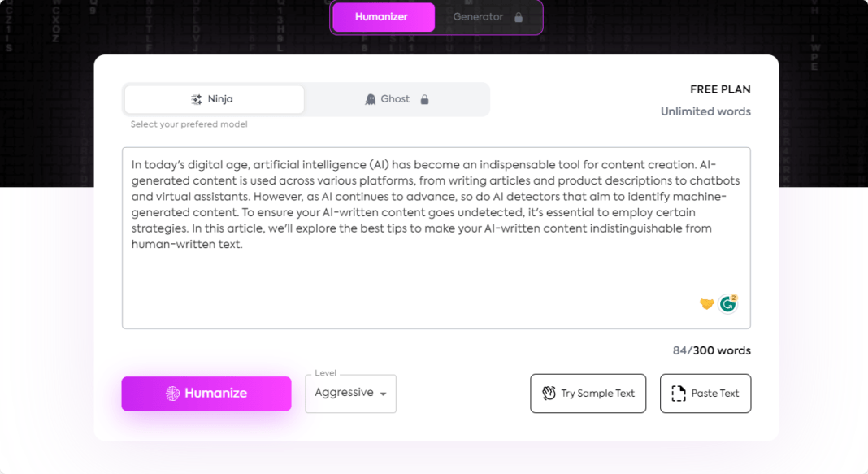Click the Ghost model icon

tap(370, 98)
